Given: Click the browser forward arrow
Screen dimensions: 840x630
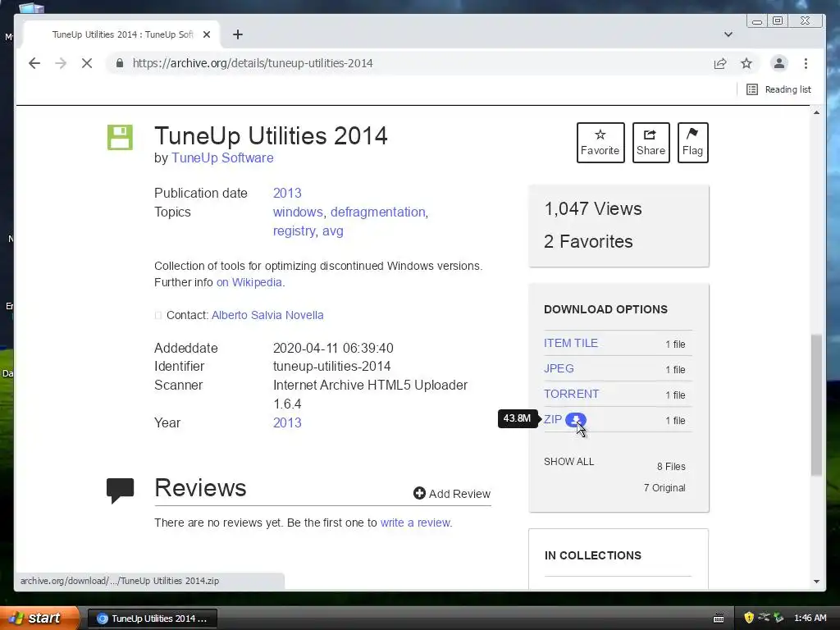Looking at the screenshot, I should tap(61, 63).
